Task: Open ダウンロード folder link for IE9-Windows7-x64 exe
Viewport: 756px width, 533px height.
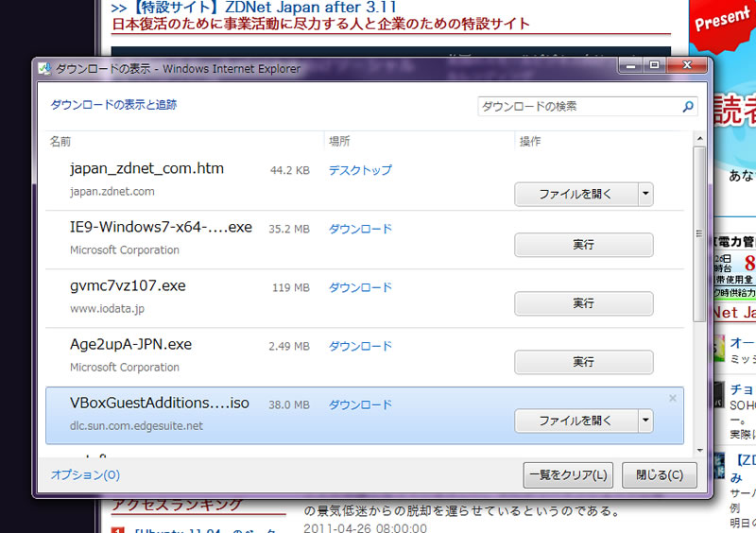Action: 360,229
